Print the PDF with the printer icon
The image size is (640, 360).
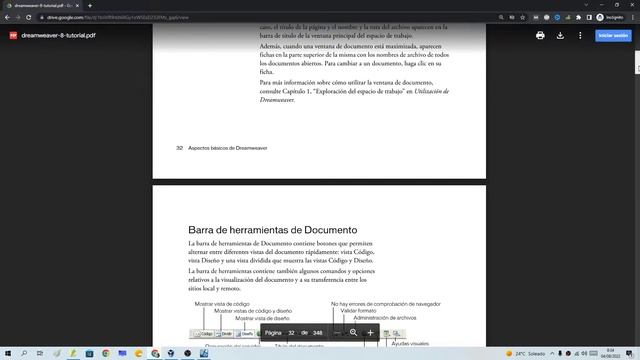[540, 36]
